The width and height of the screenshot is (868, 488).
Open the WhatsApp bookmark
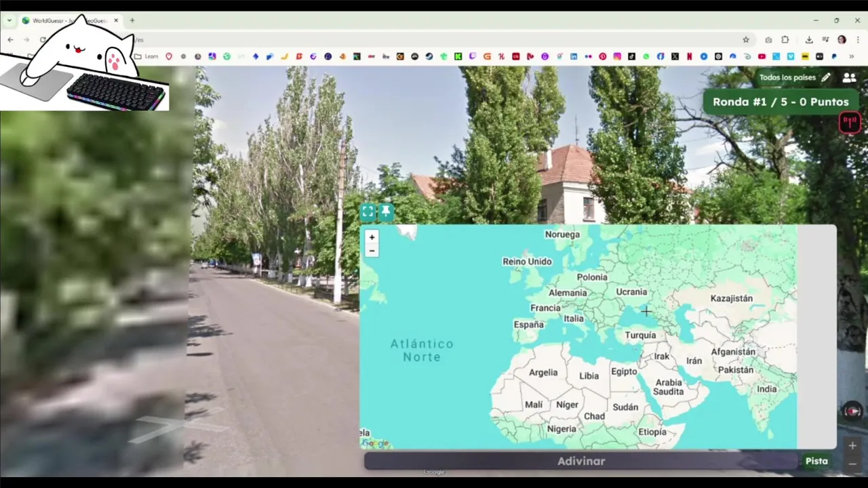[646, 56]
